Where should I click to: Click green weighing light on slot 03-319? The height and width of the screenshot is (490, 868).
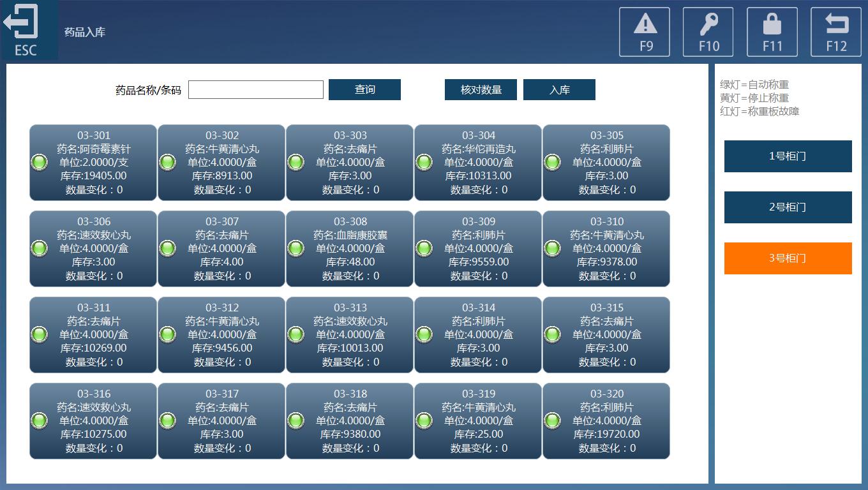click(x=424, y=420)
